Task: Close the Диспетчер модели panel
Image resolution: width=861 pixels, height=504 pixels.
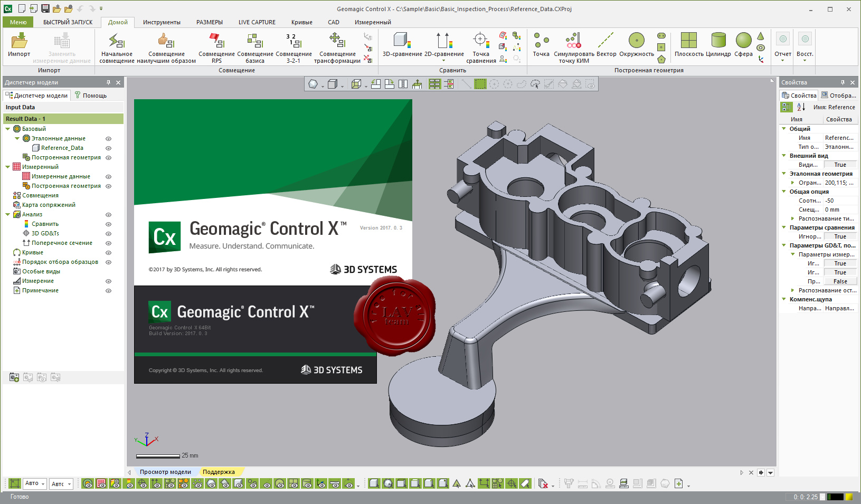Action: pos(118,82)
